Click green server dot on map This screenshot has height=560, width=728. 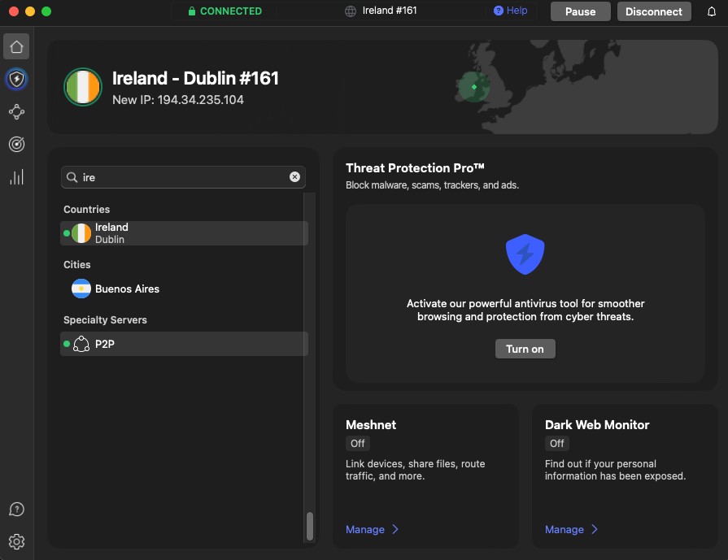tap(474, 87)
